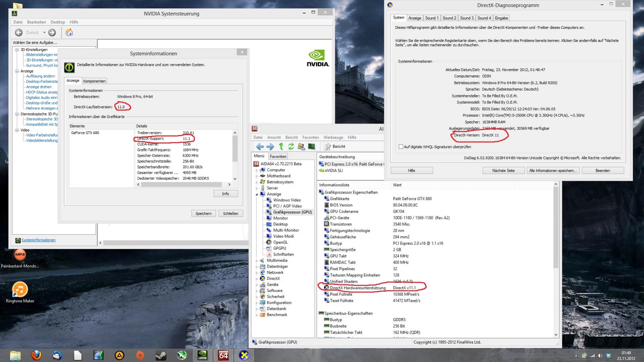Open the Desktop menu in NVIDIA Systemsteuerung
The image size is (644, 362).
tap(58, 22)
